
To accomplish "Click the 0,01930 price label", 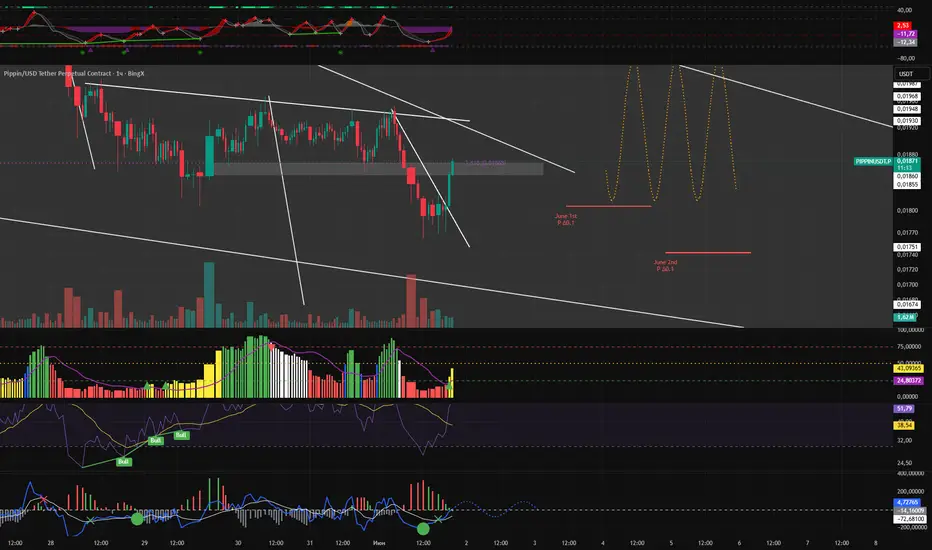I will coord(907,121).
